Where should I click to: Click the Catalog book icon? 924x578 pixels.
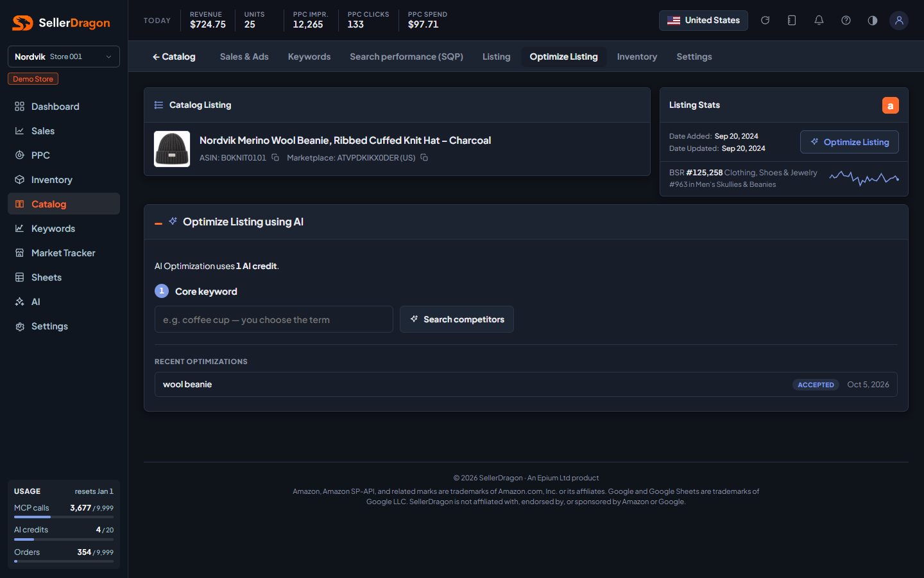pos(20,204)
